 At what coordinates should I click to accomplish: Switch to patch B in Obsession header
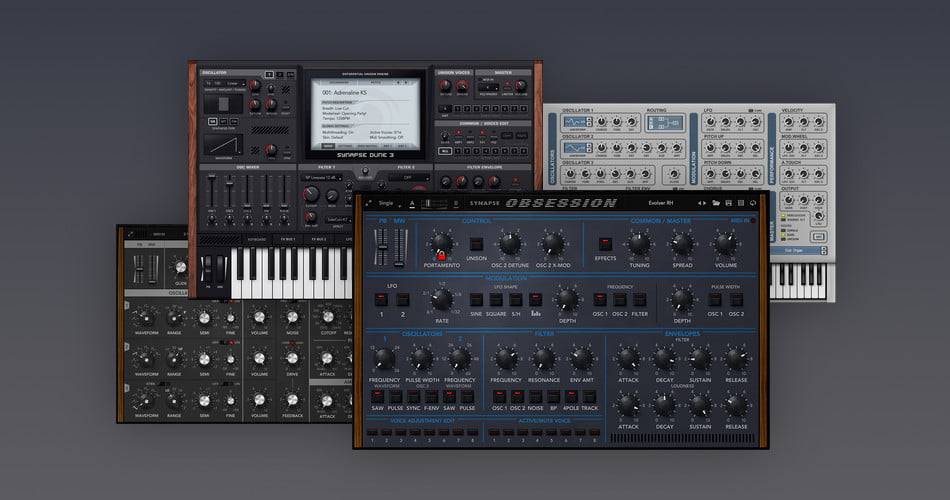(x=456, y=204)
